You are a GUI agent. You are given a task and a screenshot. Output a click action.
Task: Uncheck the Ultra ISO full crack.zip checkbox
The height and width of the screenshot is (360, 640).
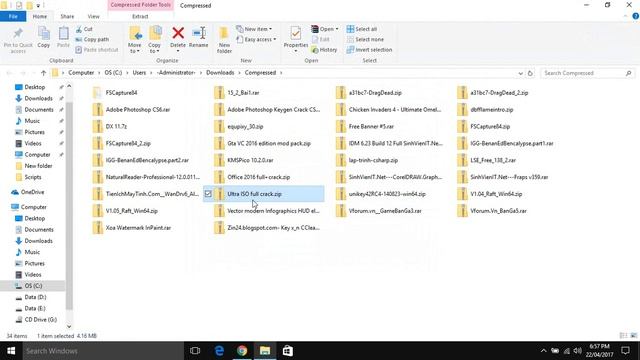point(208,194)
